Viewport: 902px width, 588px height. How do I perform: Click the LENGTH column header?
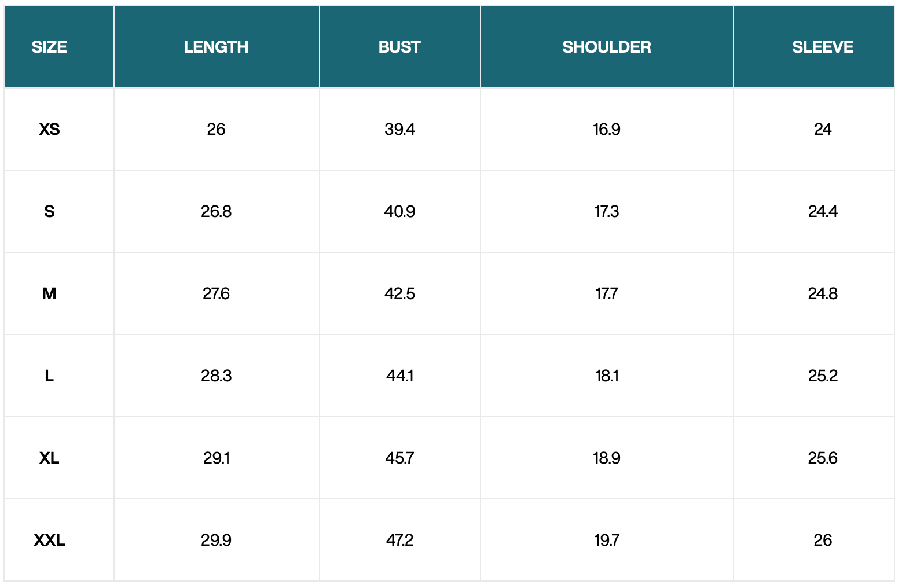(x=216, y=47)
